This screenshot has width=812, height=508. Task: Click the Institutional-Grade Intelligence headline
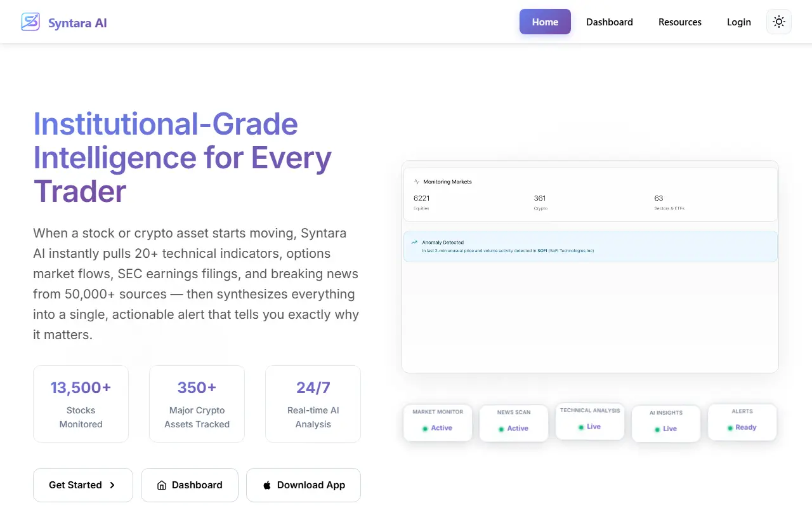tap(183, 157)
